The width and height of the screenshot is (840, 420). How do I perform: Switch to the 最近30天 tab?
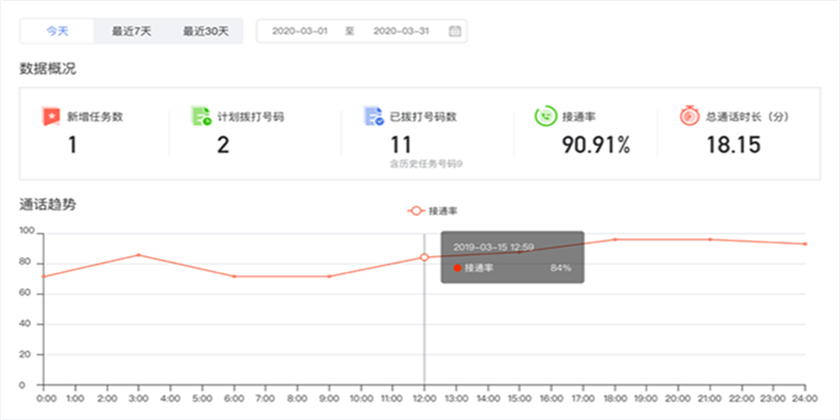[x=204, y=31]
